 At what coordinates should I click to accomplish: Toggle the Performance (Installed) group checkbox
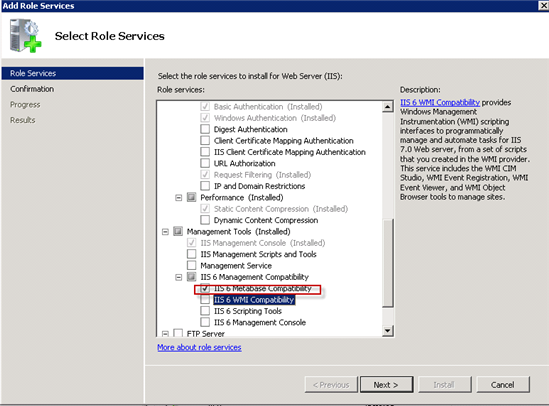pos(192,197)
